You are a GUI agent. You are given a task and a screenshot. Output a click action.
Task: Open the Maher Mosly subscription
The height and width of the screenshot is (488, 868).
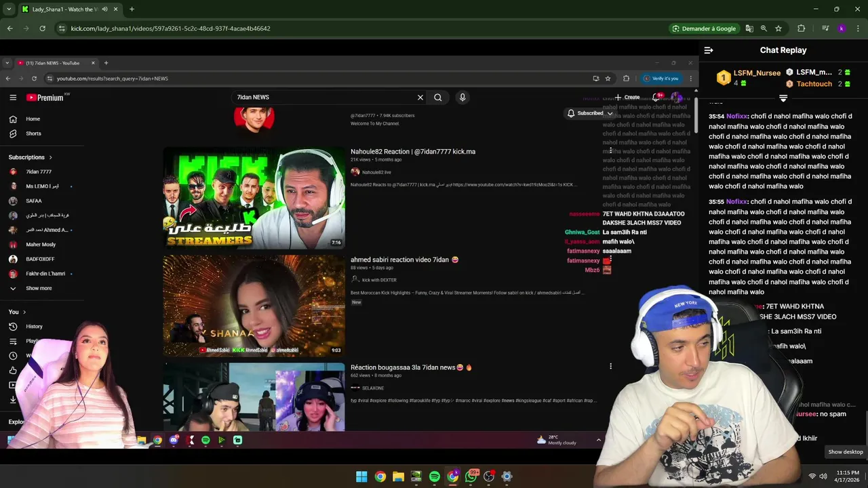(42, 245)
